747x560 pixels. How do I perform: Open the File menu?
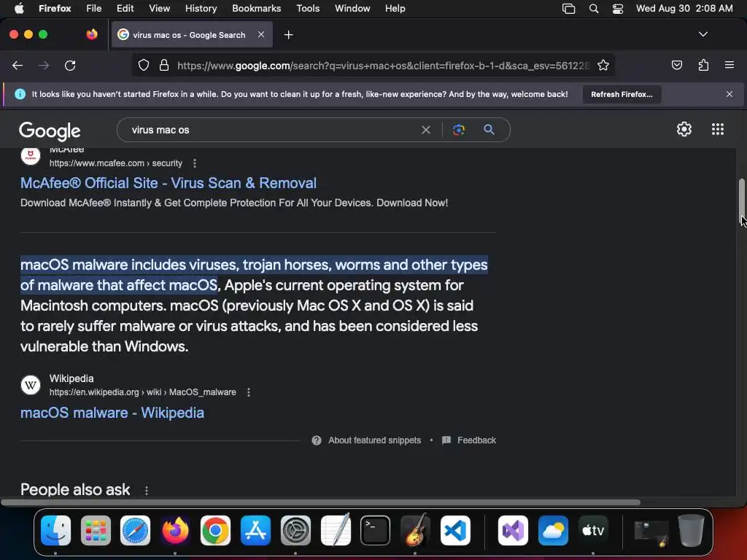tap(93, 9)
